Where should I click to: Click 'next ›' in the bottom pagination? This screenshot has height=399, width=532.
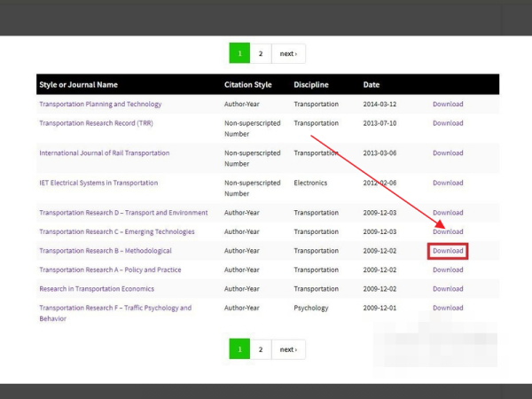(288, 349)
